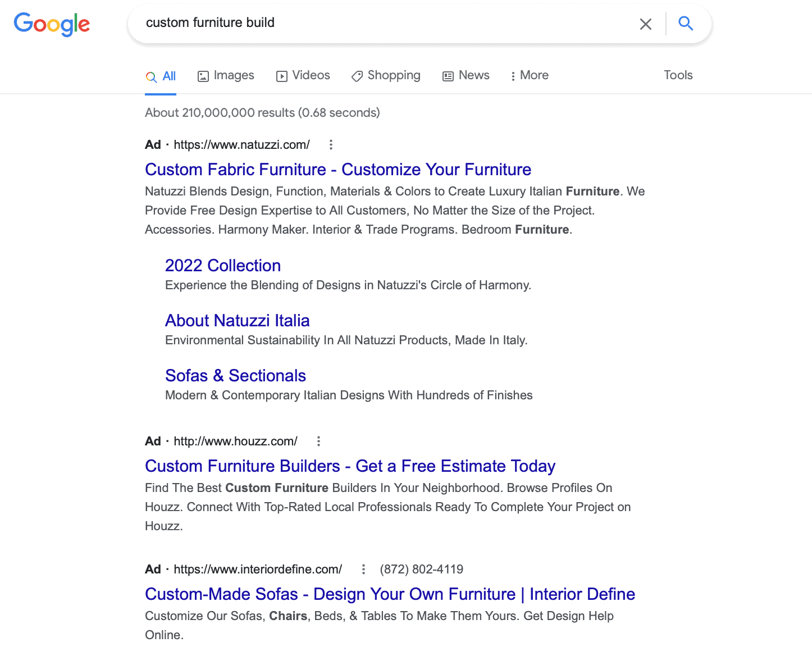The width and height of the screenshot is (812, 656).
Task: Click the phone number (872) 802-4119
Action: [x=422, y=570]
